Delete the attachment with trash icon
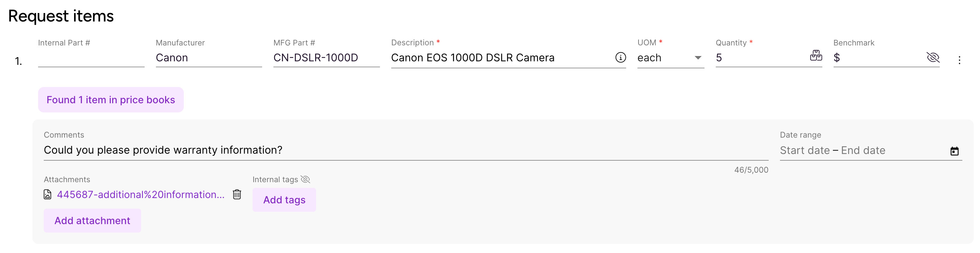The width and height of the screenshot is (980, 253). coord(237,194)
